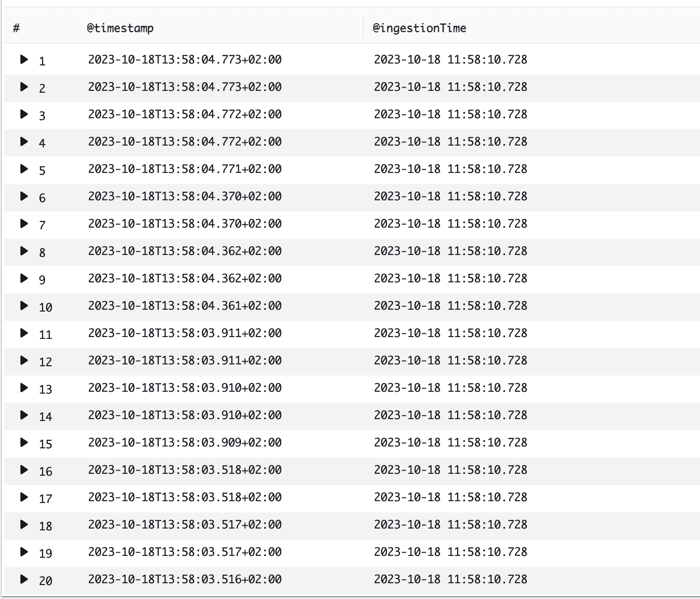
Task: Expand log row 3 disclosure triangle
Action: click(24, 114)
